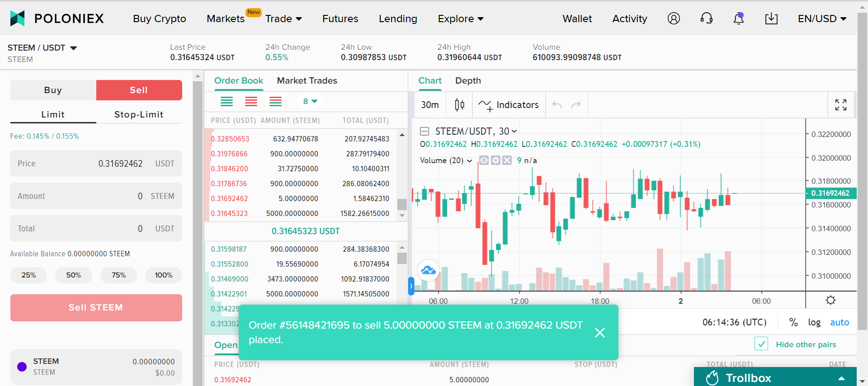Show asks-only red order book view
Screen dimensions: 868x386
tap(251, 101)
